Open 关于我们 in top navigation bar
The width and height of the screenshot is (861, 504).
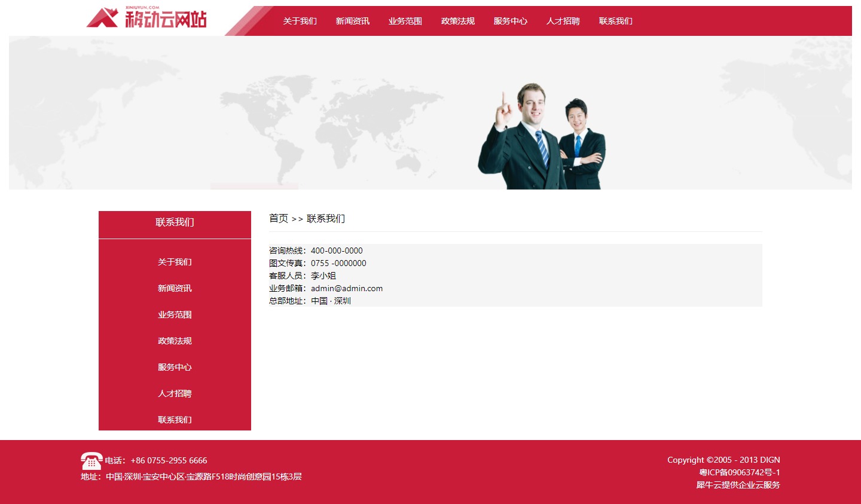[x=300, y=21]
